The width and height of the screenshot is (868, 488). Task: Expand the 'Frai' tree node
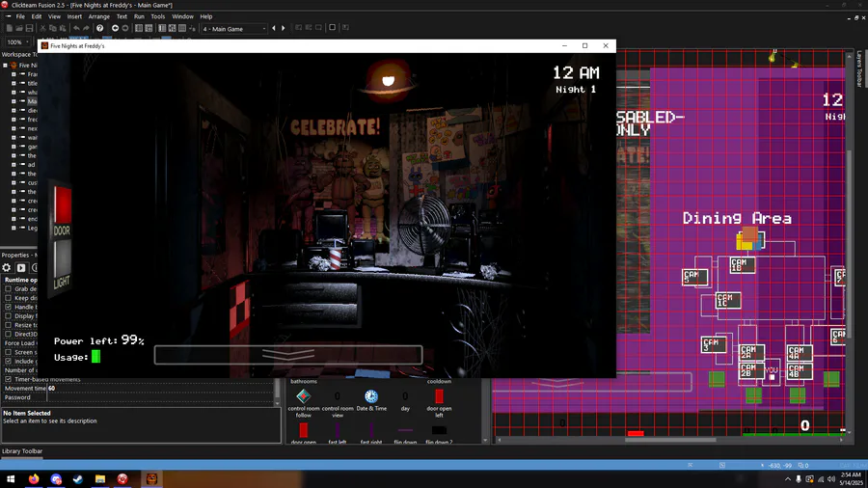(14, 74)
